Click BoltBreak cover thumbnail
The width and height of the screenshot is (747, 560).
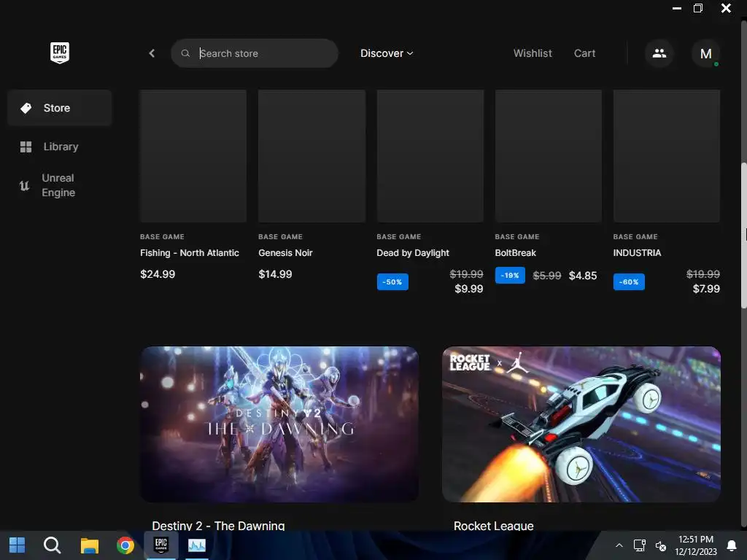(x=549, y=156)
